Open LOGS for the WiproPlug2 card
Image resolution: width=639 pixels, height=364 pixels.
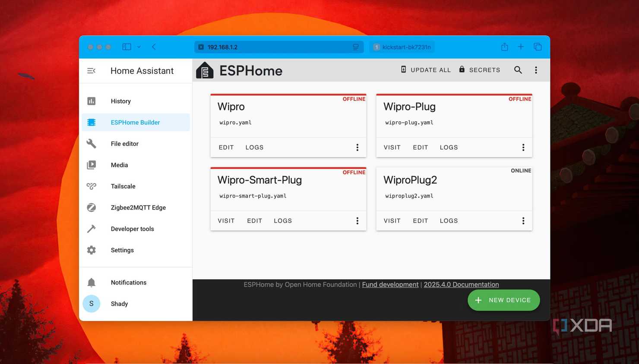(x=449, y=221)
